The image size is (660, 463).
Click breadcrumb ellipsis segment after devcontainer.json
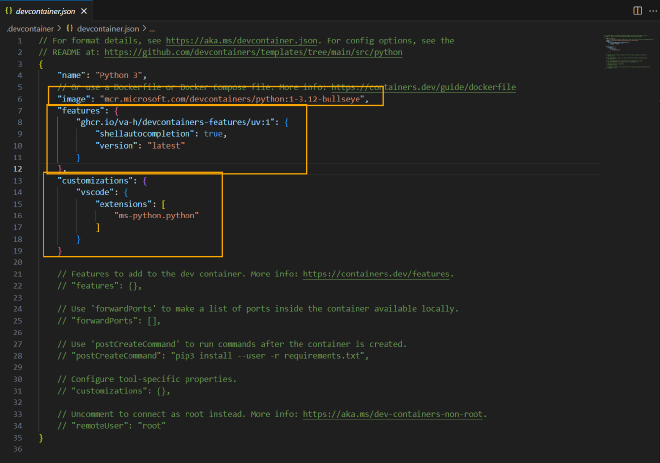coord(152,29)
